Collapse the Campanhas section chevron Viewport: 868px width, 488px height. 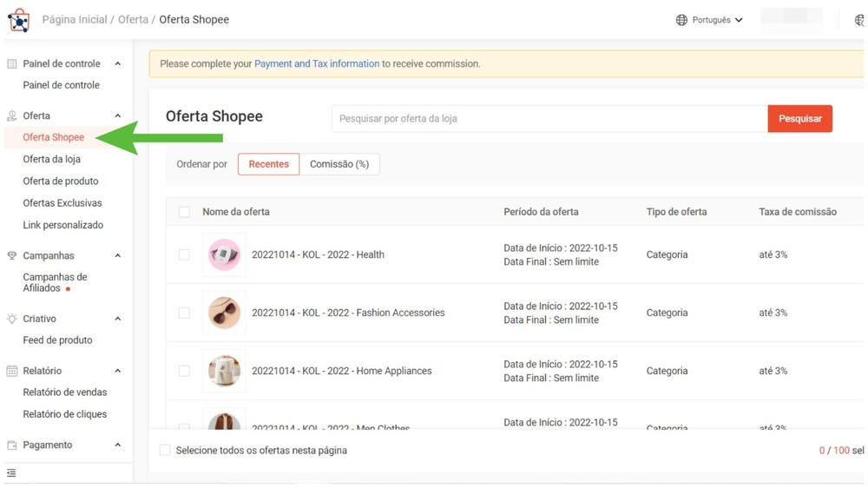pyautogui.click(x=118, y=255)
